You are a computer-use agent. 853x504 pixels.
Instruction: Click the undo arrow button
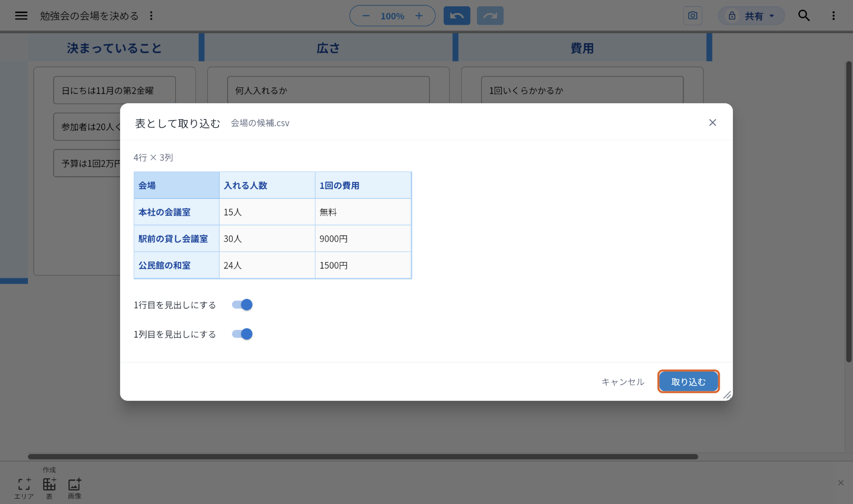(x=457, y=16)
